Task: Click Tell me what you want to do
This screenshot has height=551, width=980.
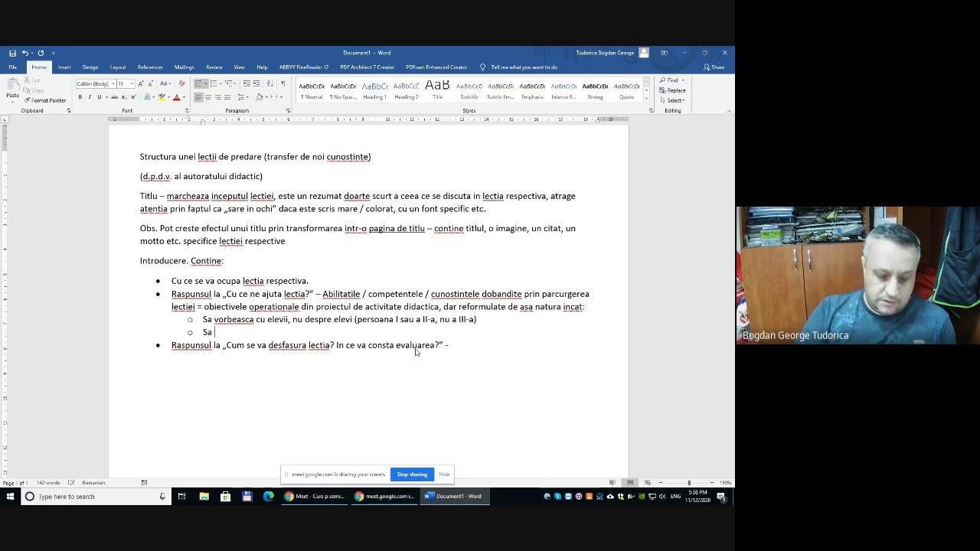Action: click(524, 67)
